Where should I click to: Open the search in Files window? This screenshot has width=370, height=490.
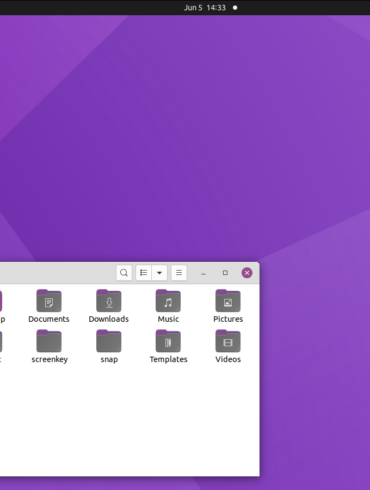coord(124,273)
